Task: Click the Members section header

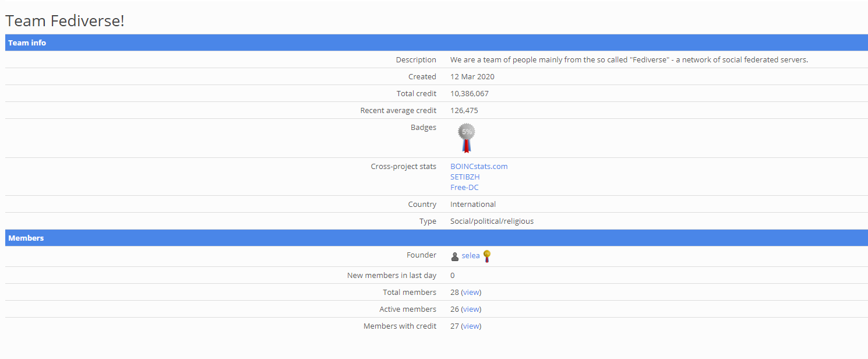Action: tap(26, 238)
